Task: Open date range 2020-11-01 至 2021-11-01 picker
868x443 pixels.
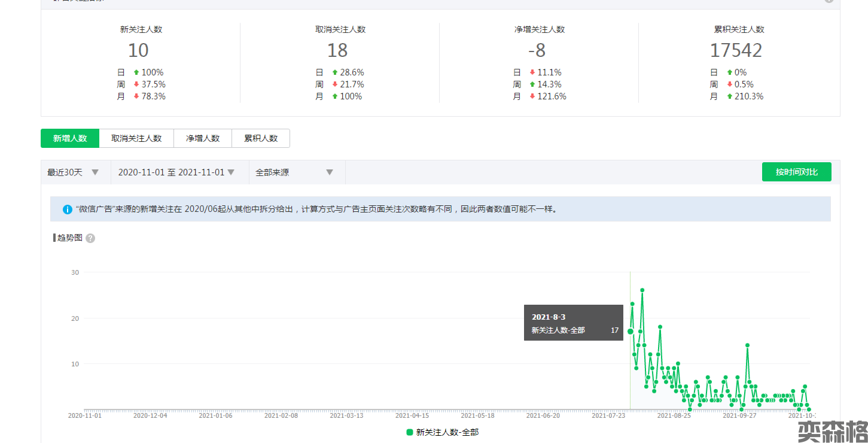Action: 176,172
